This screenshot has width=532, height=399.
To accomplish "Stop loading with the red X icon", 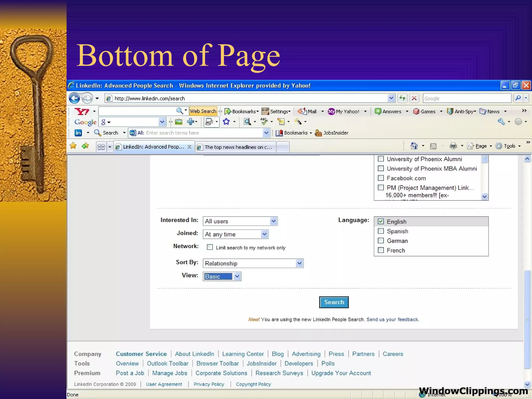I will coord(414,98).
